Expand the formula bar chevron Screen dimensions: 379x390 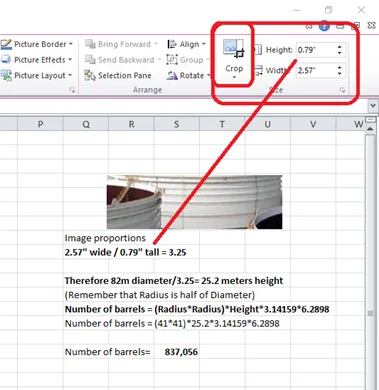click(x=373, y=106)
